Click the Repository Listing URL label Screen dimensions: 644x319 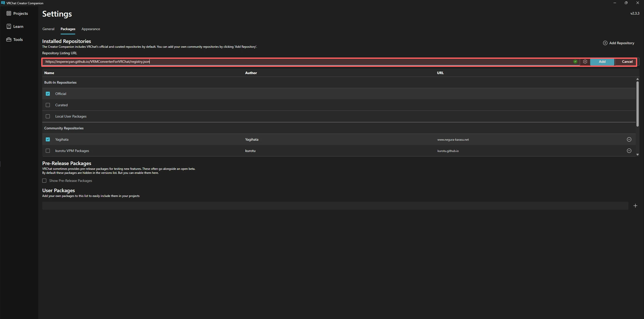[x=60, y=53]
